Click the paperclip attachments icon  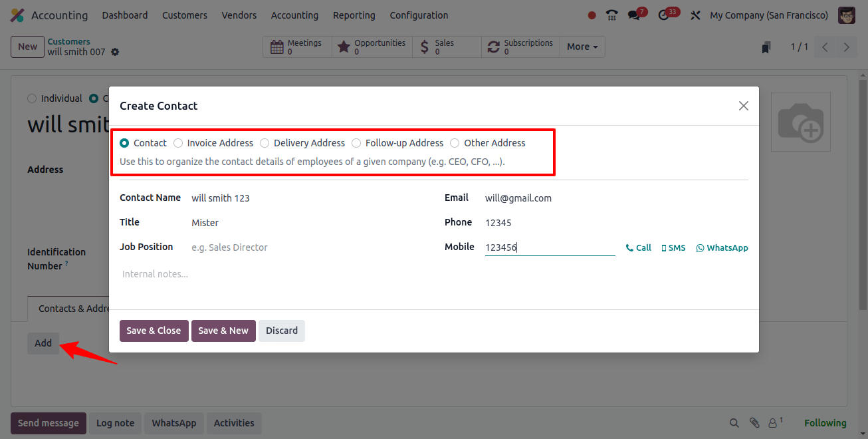pyautogui.click(x=754, y=423)
